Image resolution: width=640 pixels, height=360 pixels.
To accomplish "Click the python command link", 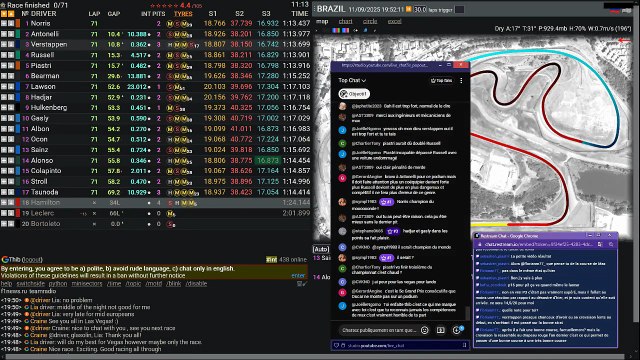I will (x=58, y=284).
